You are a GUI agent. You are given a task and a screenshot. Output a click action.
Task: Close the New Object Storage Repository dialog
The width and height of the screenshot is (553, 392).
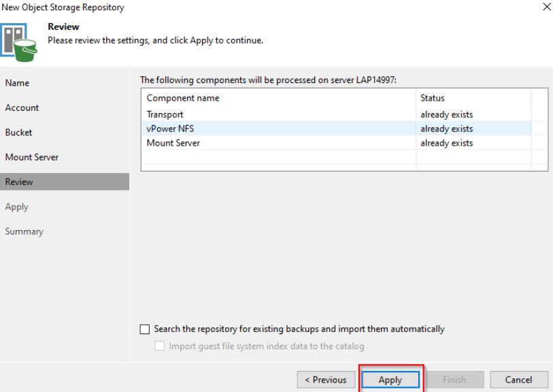(547, 7)
